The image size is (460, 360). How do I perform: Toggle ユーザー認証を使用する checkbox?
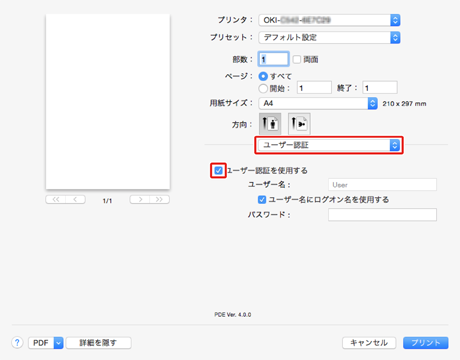(218, 171)
